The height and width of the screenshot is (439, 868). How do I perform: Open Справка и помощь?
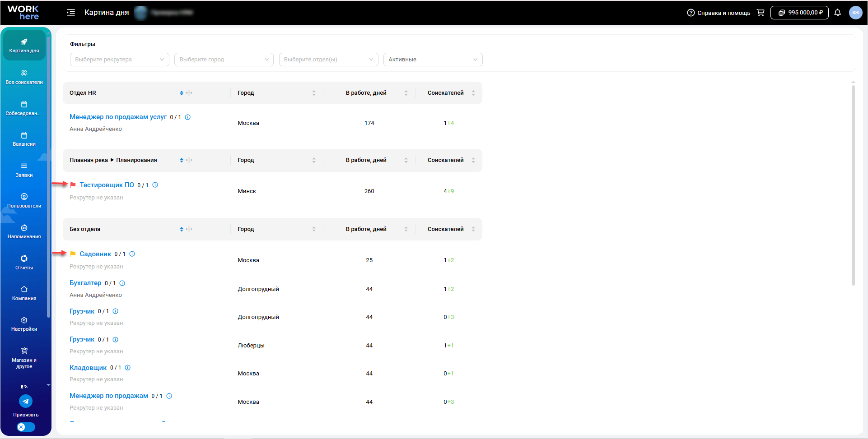point(719,13)
